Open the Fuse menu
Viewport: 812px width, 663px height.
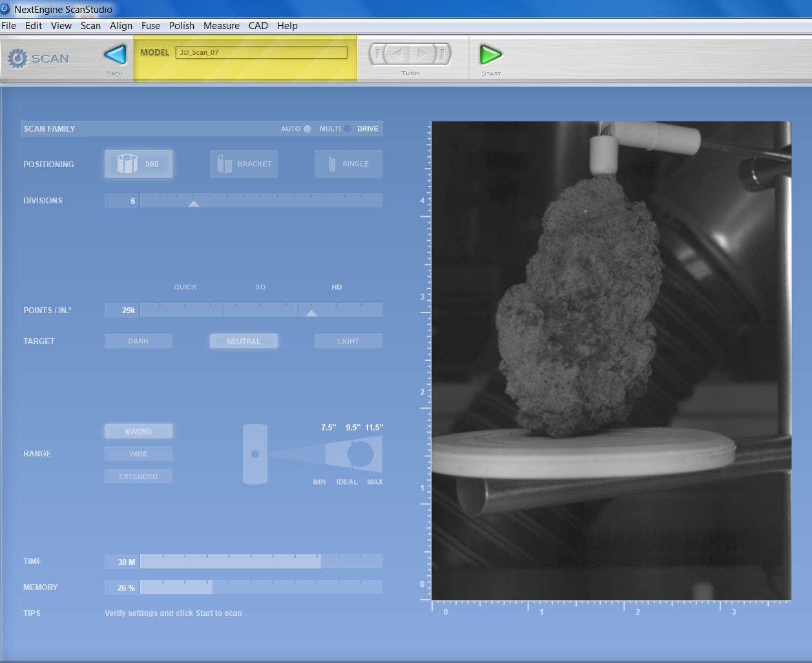pos(151,26)
